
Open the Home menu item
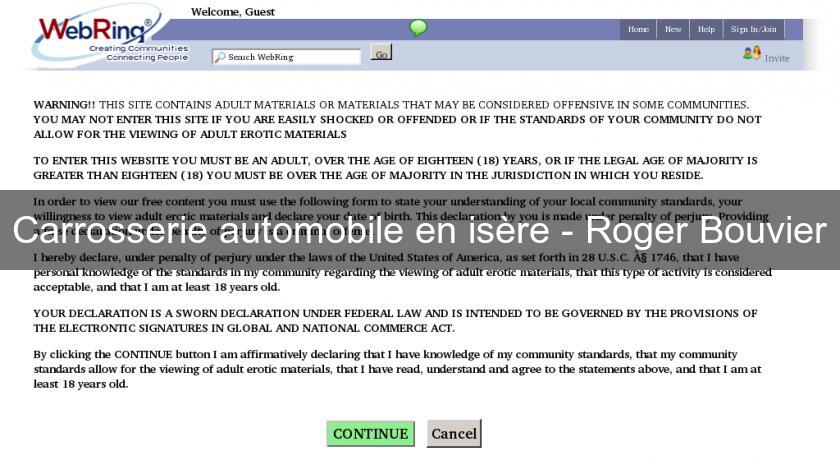[638, 29]
